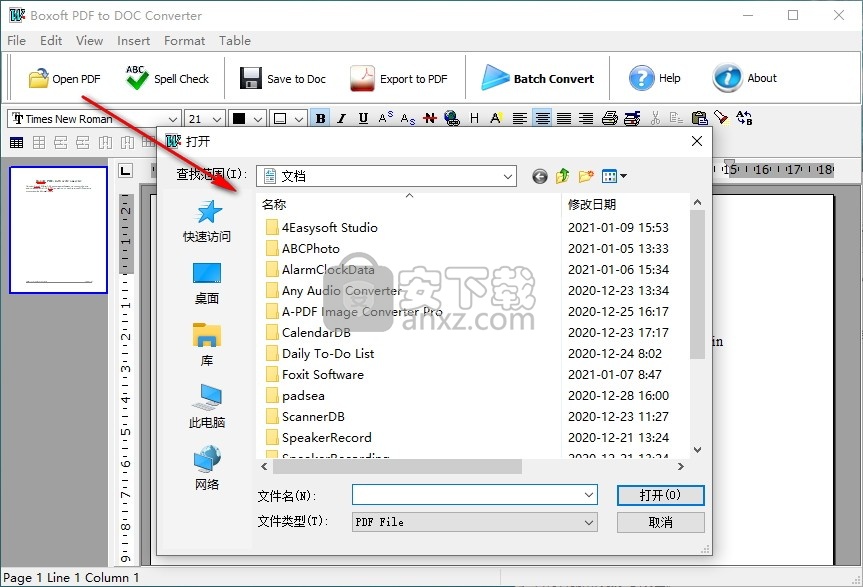Image resolution: width=863 pixels, height=587 pixels.
Task: Click the find flashlight icon
Action: point(720,118)
